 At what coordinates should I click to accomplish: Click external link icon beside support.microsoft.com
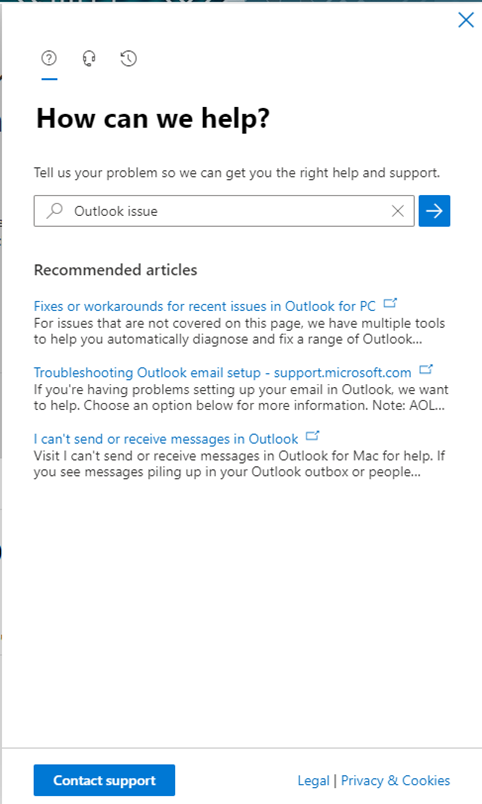(x=426, y=369)
